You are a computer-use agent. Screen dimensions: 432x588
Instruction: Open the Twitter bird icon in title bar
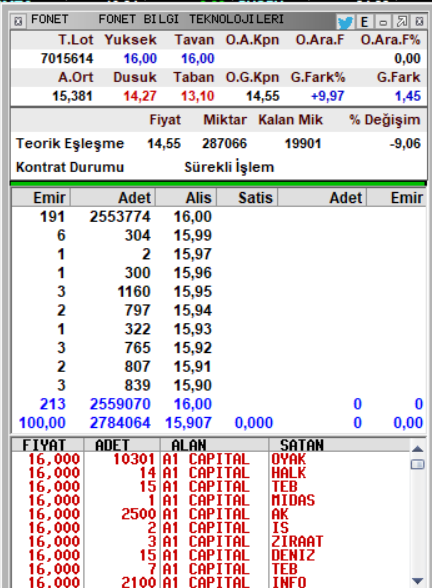(345, 22)
